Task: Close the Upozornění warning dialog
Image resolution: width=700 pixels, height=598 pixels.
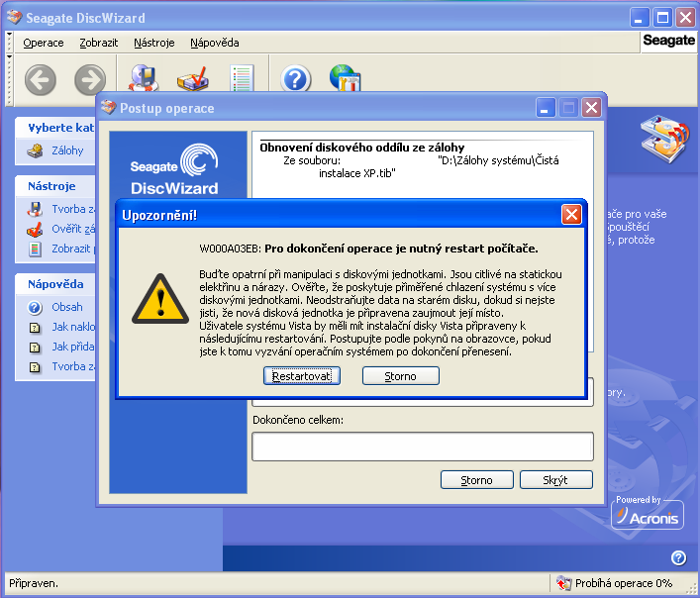Action: [x=571, y=215]
